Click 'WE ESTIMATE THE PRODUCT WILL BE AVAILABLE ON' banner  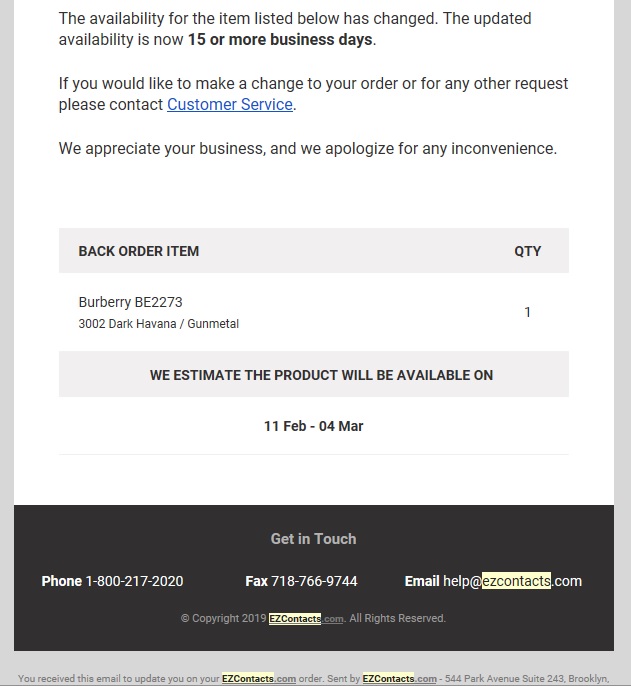point(321,375)
